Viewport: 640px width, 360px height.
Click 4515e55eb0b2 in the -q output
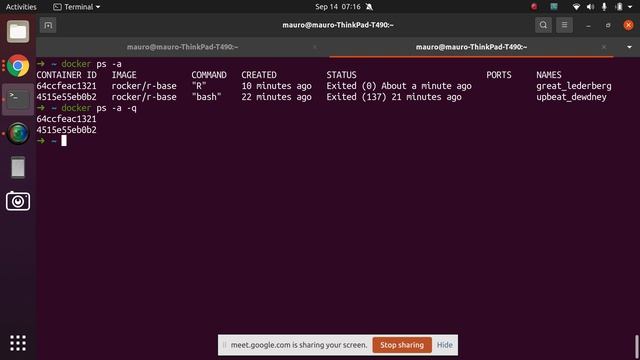coord(67,130)
